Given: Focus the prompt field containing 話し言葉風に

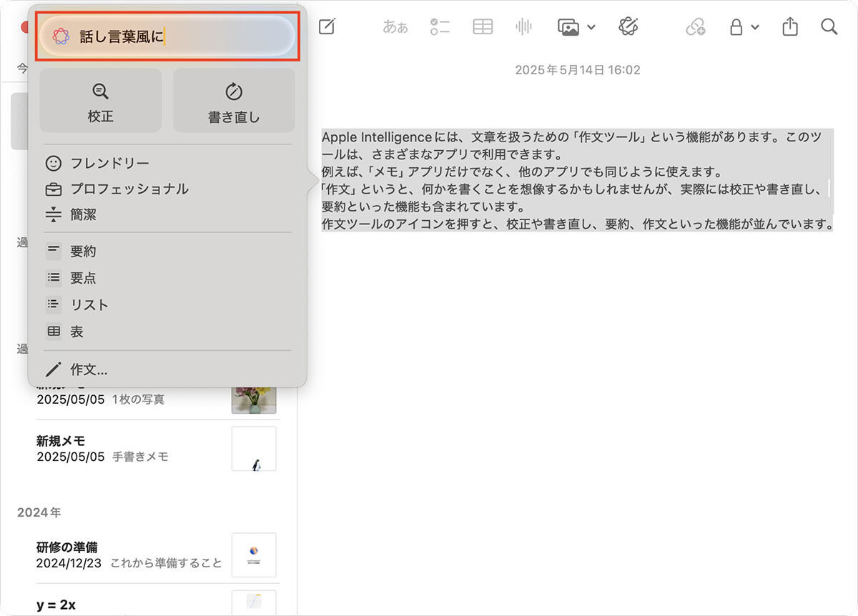Looking at the screenshot, I should (167, 36).
